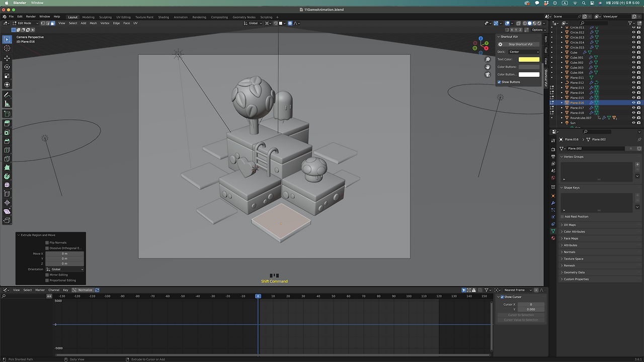Screen dimensions: 644x362
Task: Click the pan hand viewport gizmo
Action: pos(488,67)
